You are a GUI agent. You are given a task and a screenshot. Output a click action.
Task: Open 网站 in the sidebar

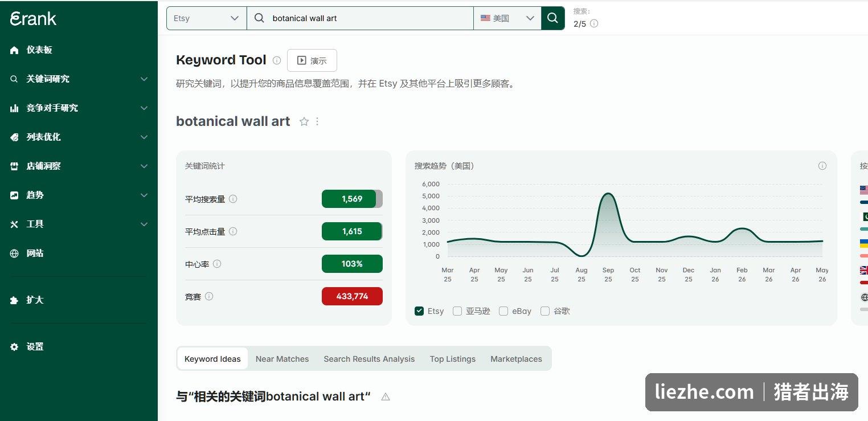[35, 254]
